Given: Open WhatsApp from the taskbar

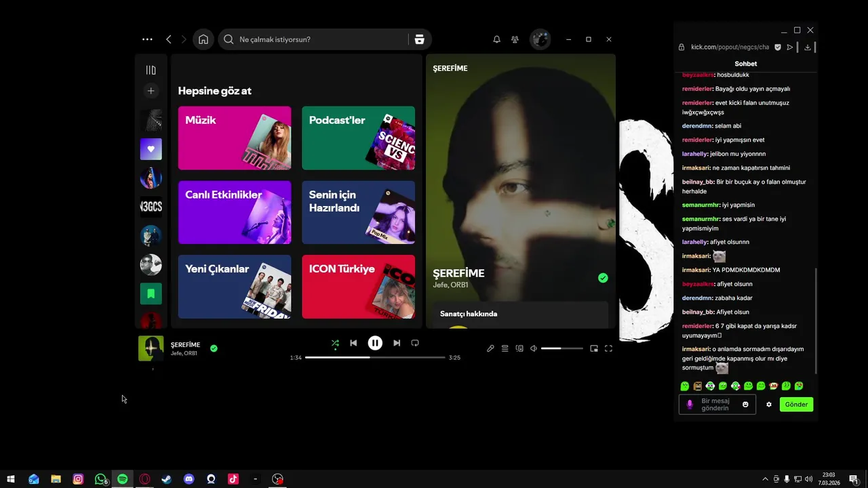Looking at the screenshot, I should (x=100, y=479).
